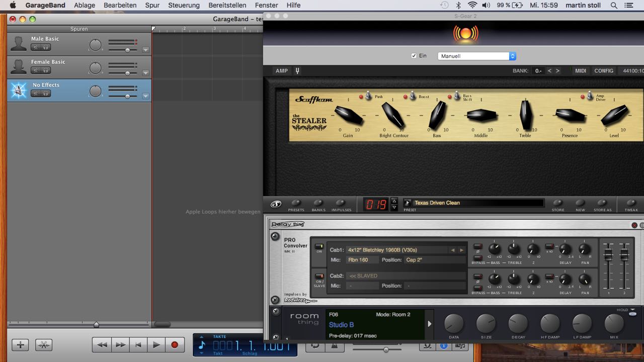Mute the Female Basic track
The image size is (644, 362).
click(36, 70)
